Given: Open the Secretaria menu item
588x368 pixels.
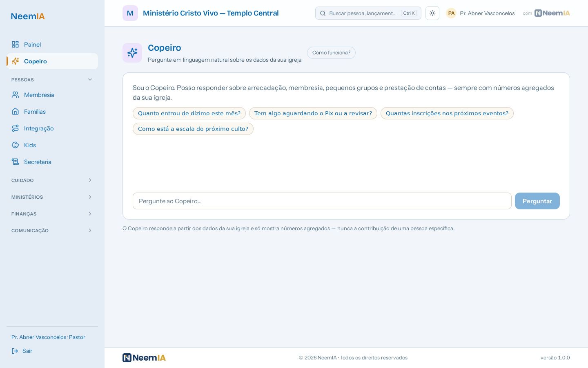Looking at the screenshot, I should [52, 162].
